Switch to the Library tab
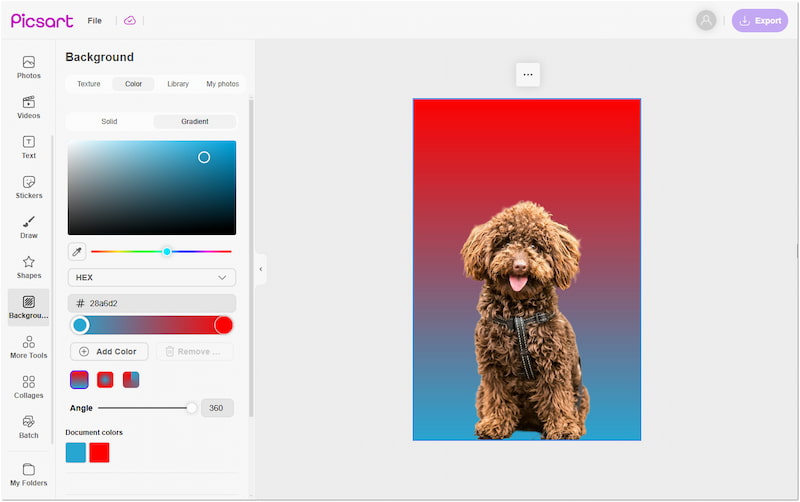Image resolution: width=800 pixels, height=502 pixels. click(x=178, y=84)
